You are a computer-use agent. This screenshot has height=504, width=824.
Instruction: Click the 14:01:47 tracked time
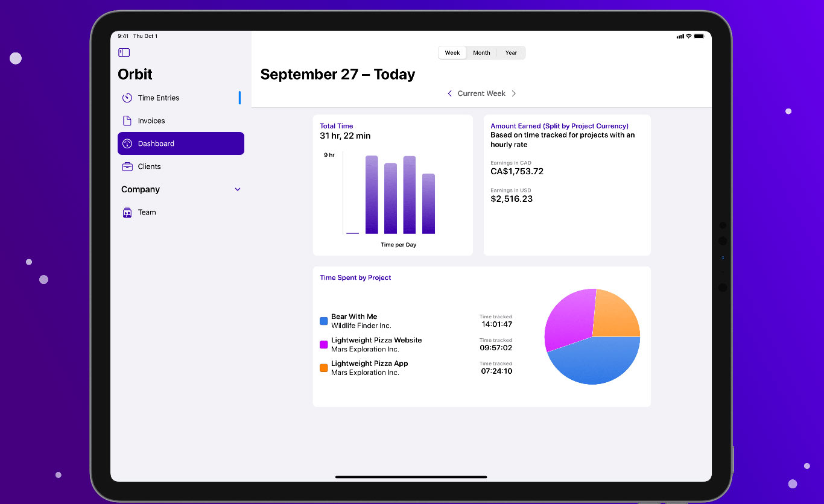(x=496, y=324)
